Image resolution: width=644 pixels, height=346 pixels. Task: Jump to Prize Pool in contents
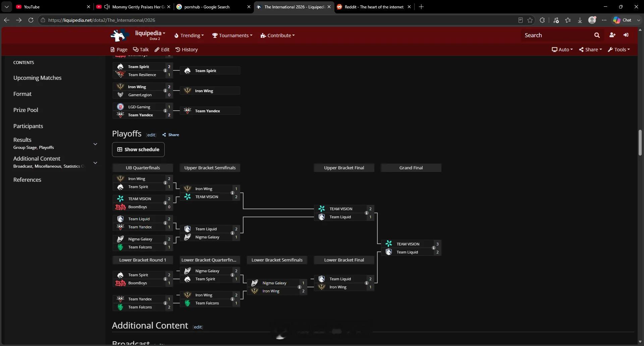[25, 110]
